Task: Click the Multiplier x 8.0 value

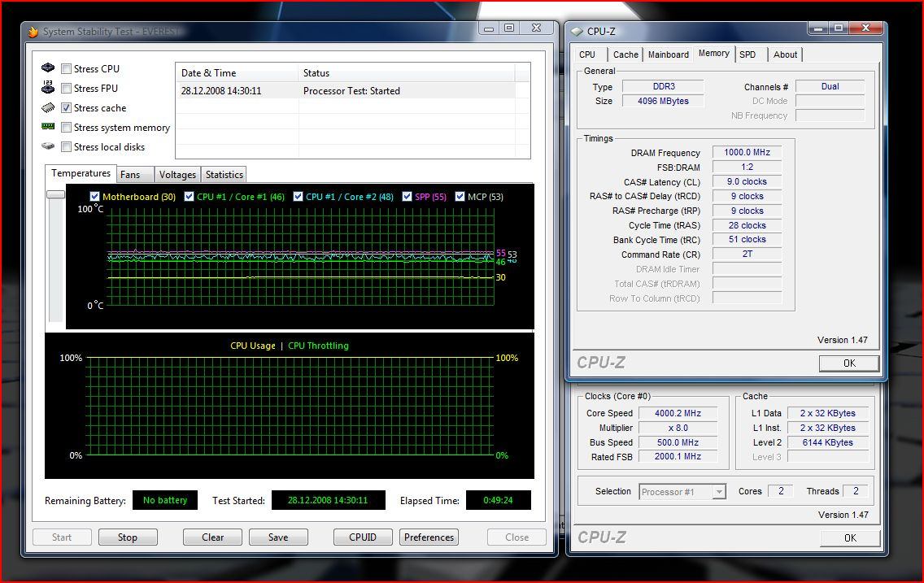Action: (678, 429)
